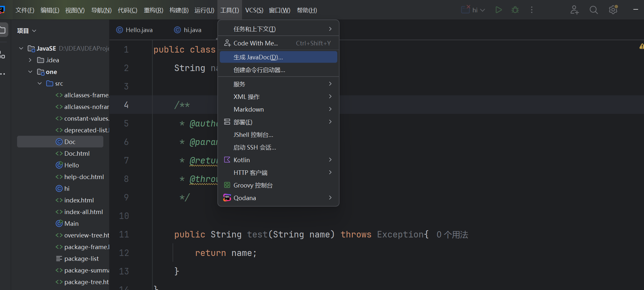
Task: Choose JShell 控制台... menu item
Action: (278, 134)
